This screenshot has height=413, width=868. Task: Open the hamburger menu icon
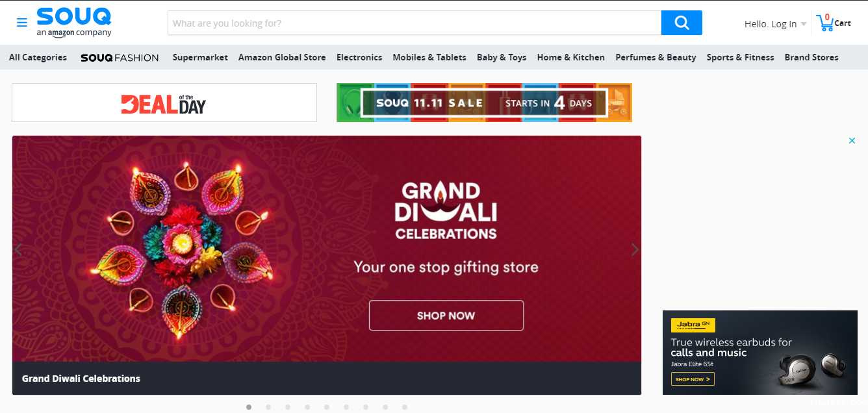point(22,23)
